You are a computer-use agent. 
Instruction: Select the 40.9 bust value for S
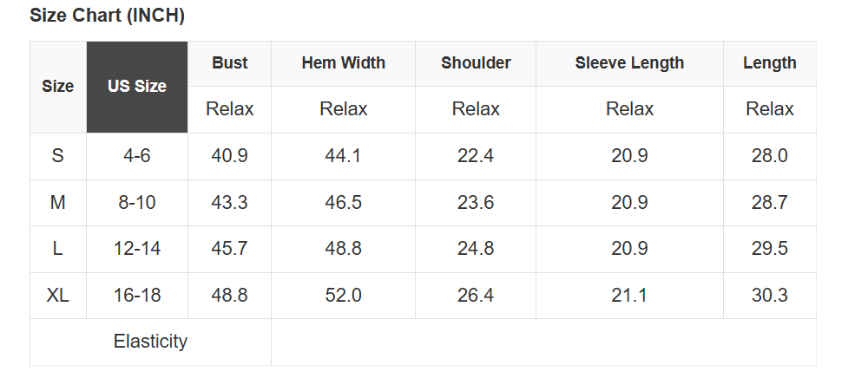point(230,156)
